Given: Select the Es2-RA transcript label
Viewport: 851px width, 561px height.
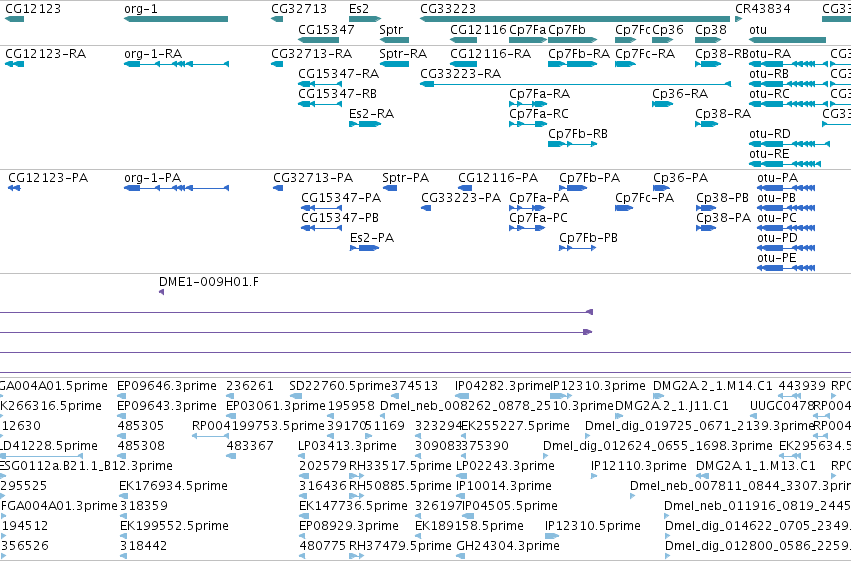Looking at the screenshot, I should pyautogui.click(x=371, y=114).
